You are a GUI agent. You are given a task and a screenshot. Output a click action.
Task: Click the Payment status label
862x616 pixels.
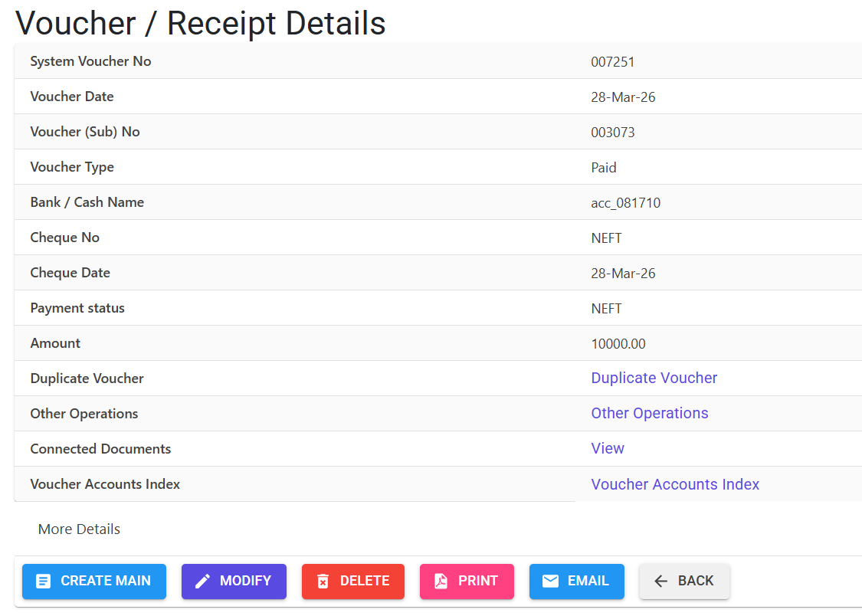click(x=77, y=308)
